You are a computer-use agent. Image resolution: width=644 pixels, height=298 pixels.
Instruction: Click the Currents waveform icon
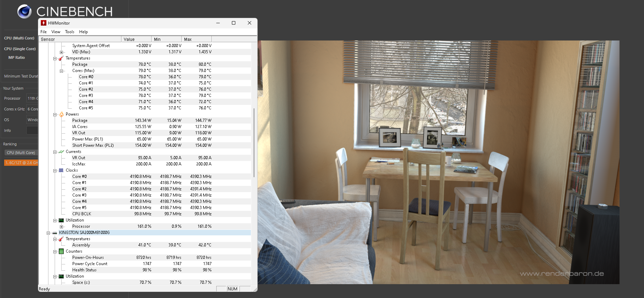(61, 152)
